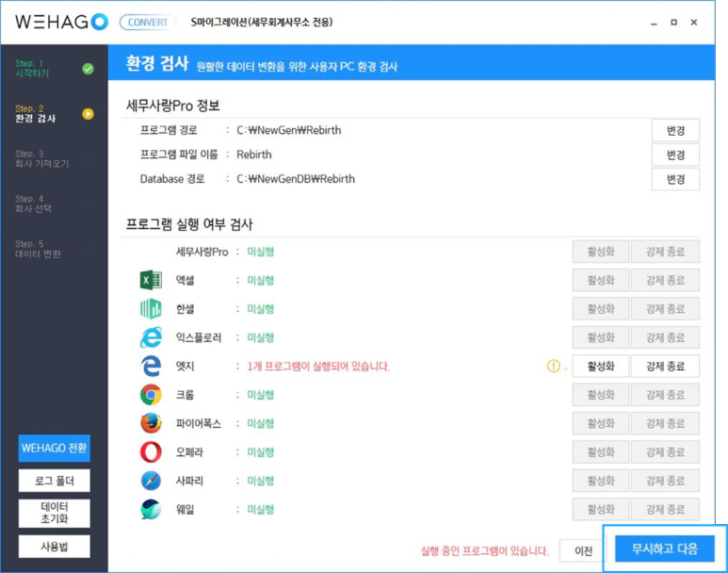Click the 미실행 status in 세무사랑Pro row
The height and width of the screenshot is (573, 728).
click(261, 252)
